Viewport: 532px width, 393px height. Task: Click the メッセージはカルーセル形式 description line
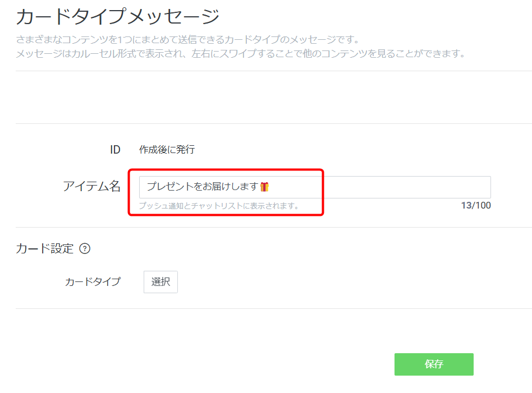[x=241, y=54]
